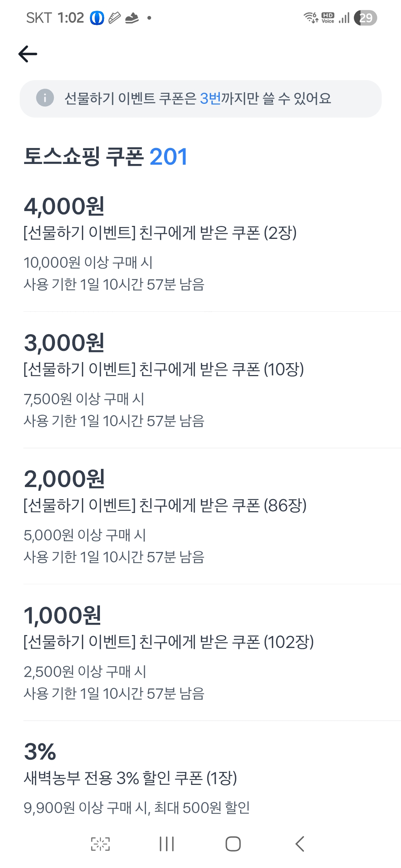This screenshot has width=401, height=868.
Task: Tap the blue circular app icon in the status bar
Action: (x=97, y=18)
